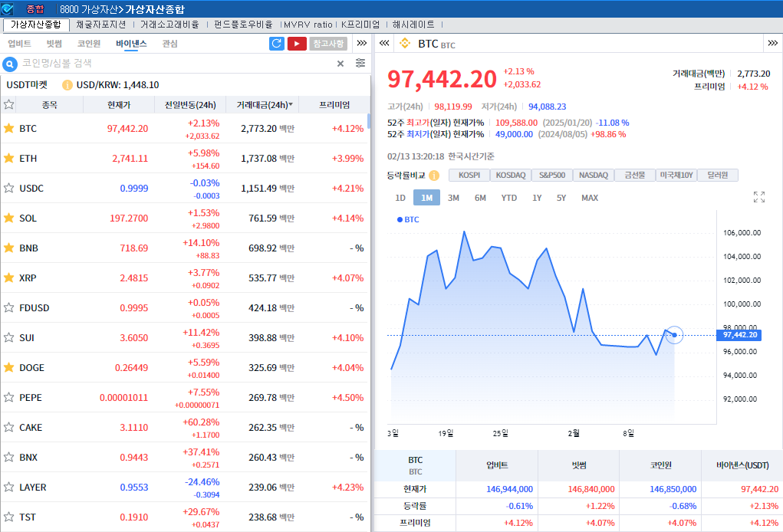
Task: Select the NASDAQ comparison button
Action: click(x=594, y=175)
